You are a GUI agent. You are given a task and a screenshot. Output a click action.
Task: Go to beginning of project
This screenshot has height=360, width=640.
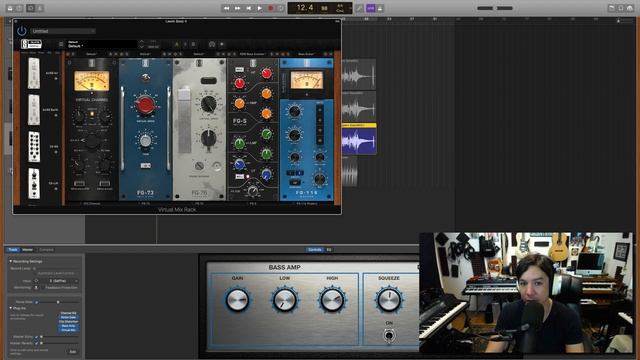click(249, 8)
